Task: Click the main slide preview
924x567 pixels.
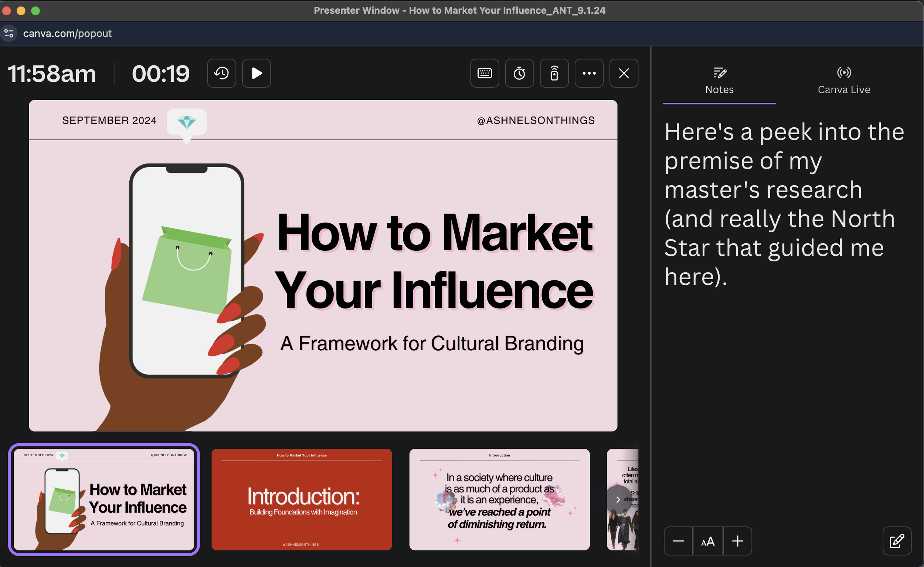Action: click(323, 265)
